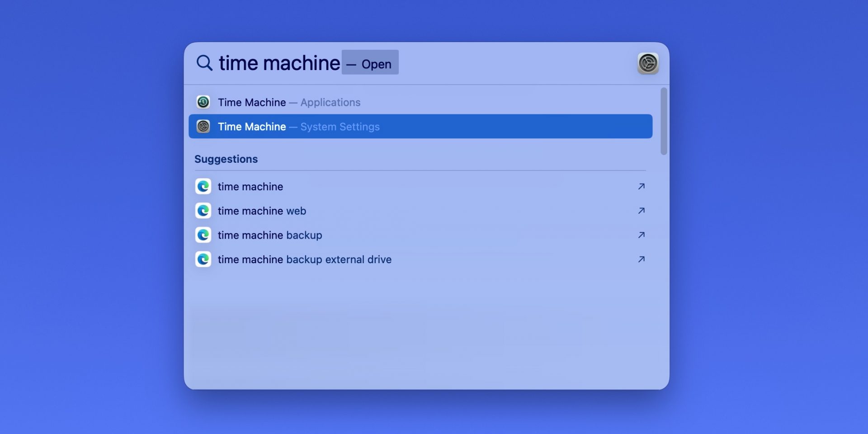Click the Edge icon next to 'time machine' suggestion
The height and width of the screenshot is (434, 868).
pyautogui.click(x=203, y=186)
